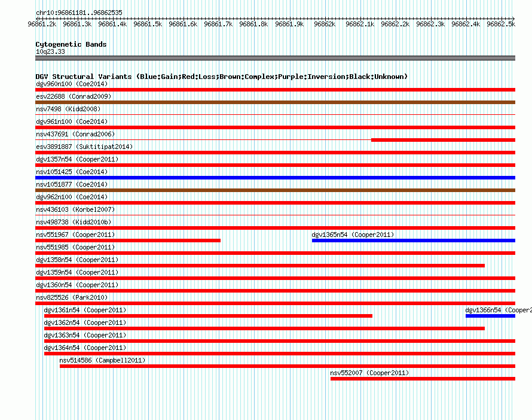The width and height of the screenshot is (532, 420).
Task: Click the esv22688 (Conrad2009) label
Action: coord(74,96)
